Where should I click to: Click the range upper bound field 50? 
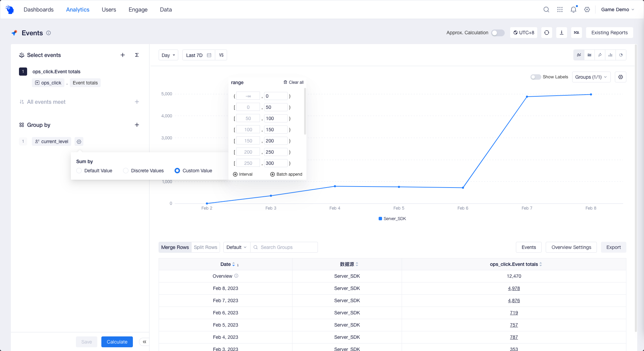click(276, 107)
